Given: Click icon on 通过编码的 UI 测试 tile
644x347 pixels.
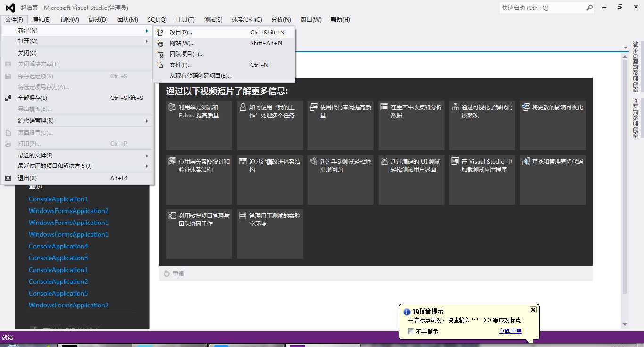Looking at the screenshot, I should coord(384,161).
